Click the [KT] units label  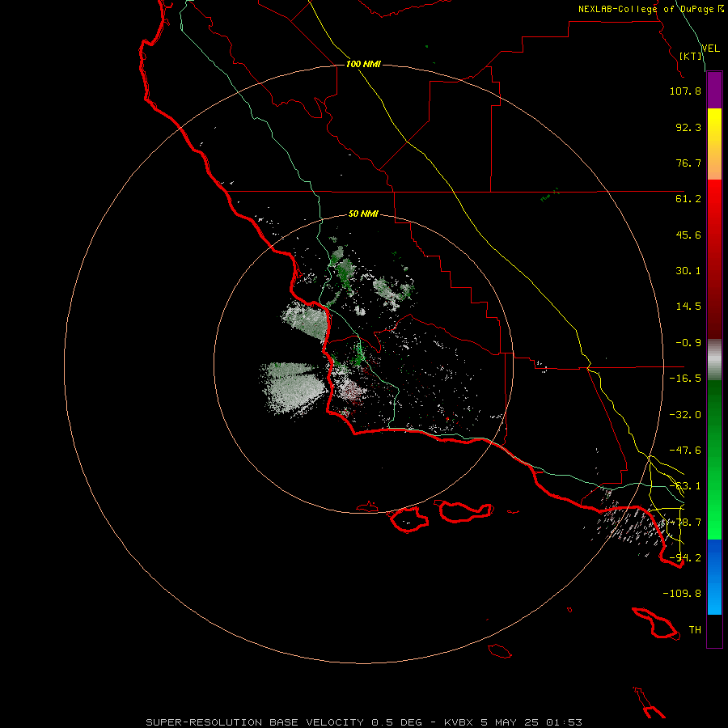[x=691, y=56]
